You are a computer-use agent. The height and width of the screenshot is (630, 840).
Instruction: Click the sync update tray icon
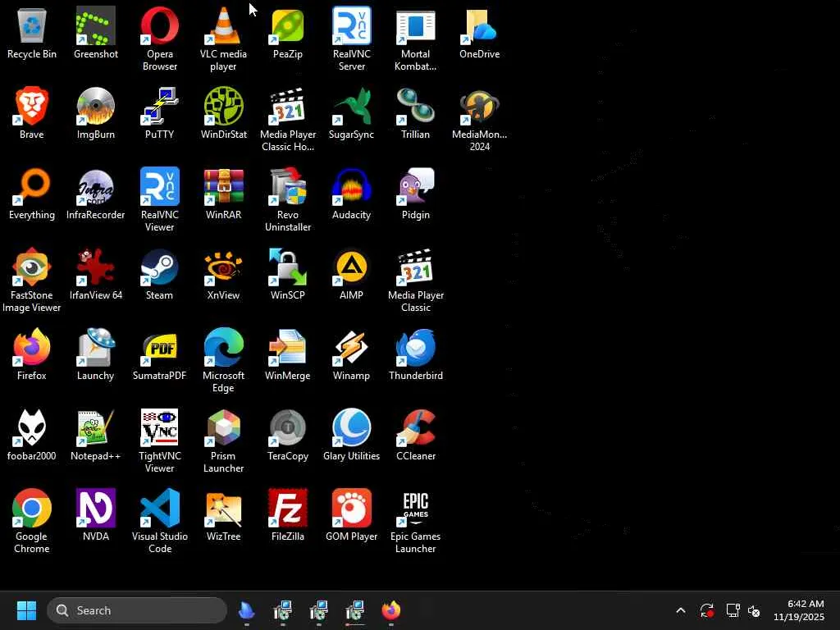706,610
